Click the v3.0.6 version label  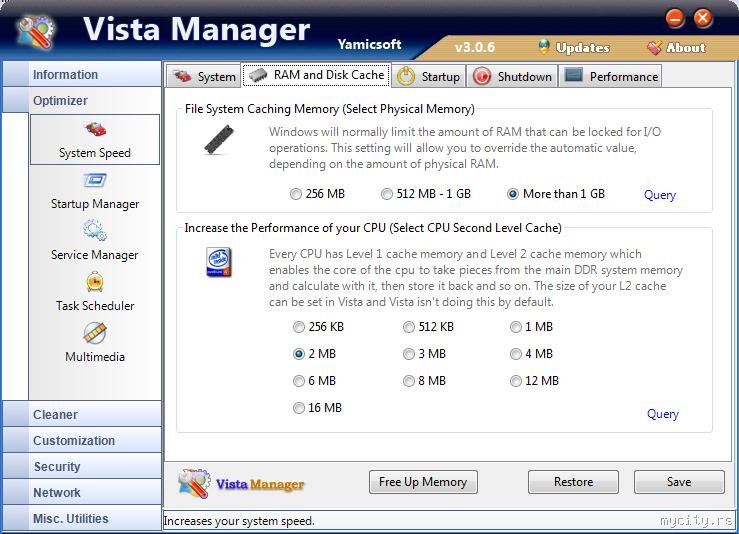coord(475,47)
